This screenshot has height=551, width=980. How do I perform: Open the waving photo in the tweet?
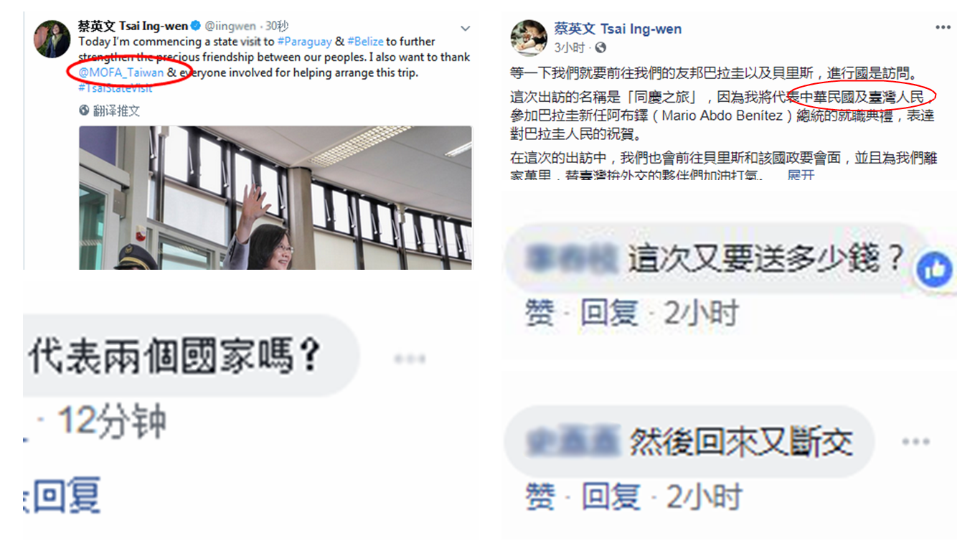275,198
